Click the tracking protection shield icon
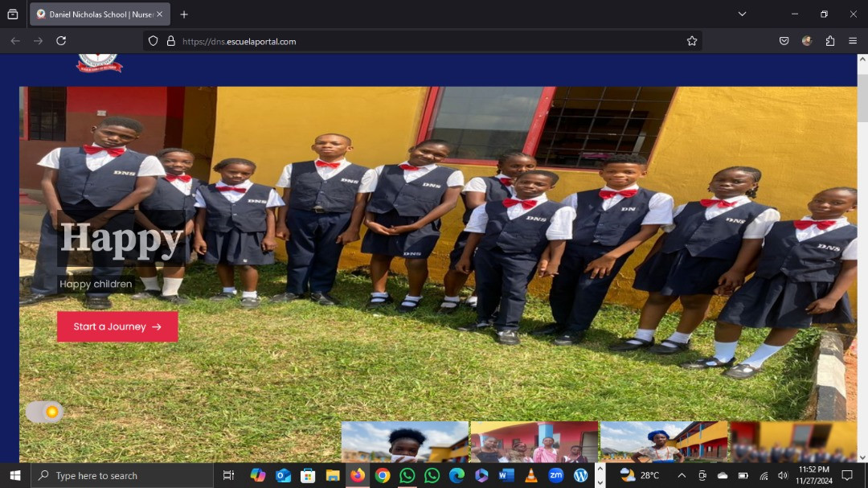 [x=154, y=41]
